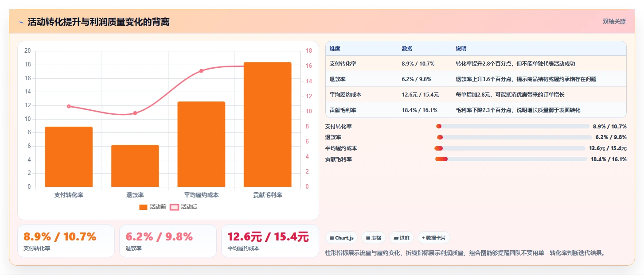
Task: Click the 12.6元 / 15.4元 red stat card
Action: (x=270, y=241)
